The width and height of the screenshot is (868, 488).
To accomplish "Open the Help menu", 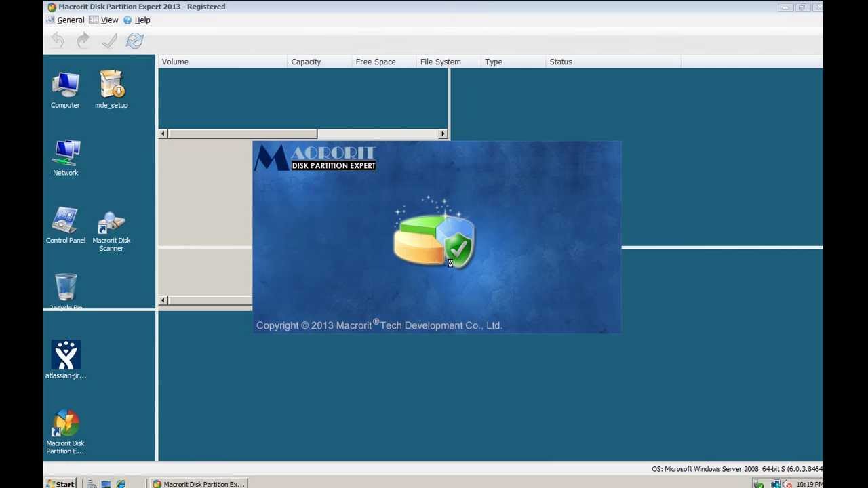I will click(x=137, y=20).
